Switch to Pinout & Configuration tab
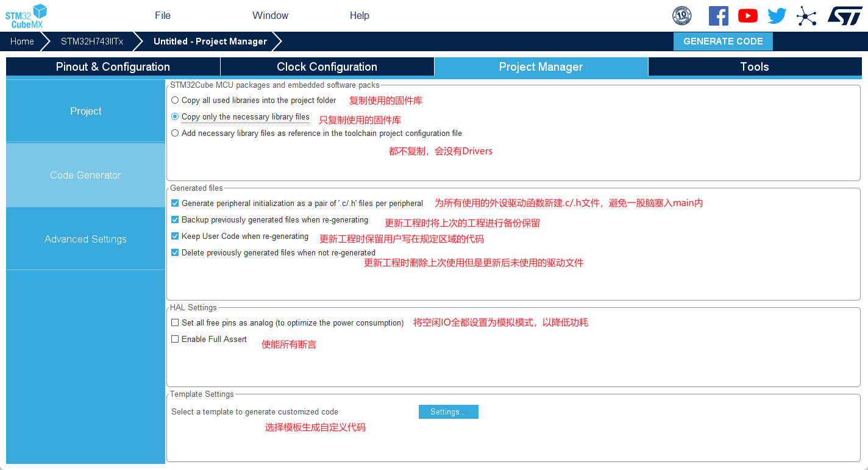 [113, 66]
